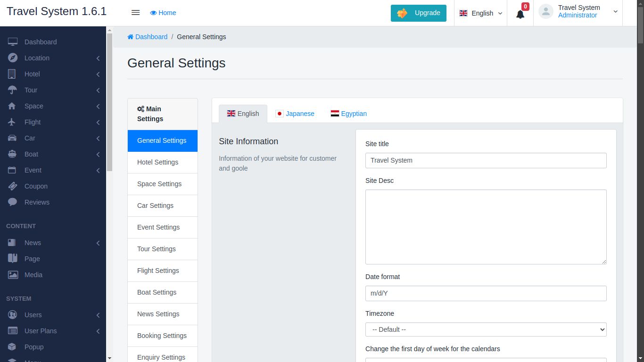This screenshot has height=362, width=644.
Task: Open notifications bell icon
Action: click(x=520, y=14)
